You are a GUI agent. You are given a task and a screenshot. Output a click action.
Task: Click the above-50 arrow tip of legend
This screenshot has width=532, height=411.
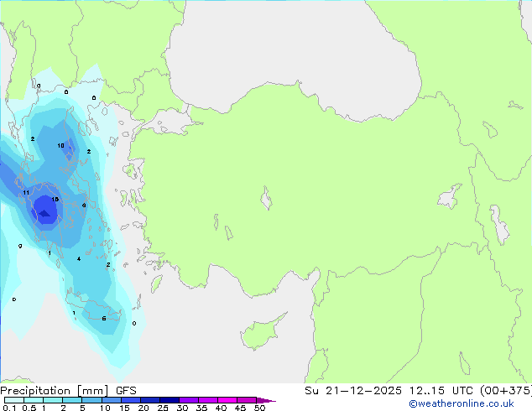pos(266,401)
